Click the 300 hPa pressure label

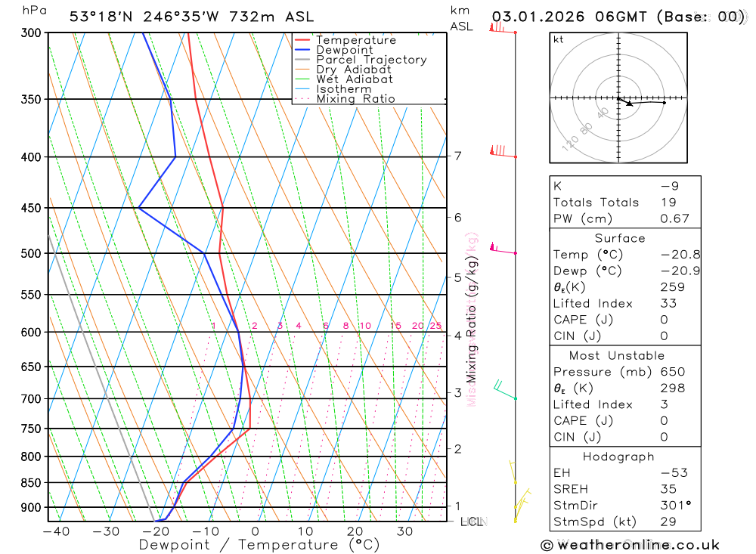pos(33,32)
